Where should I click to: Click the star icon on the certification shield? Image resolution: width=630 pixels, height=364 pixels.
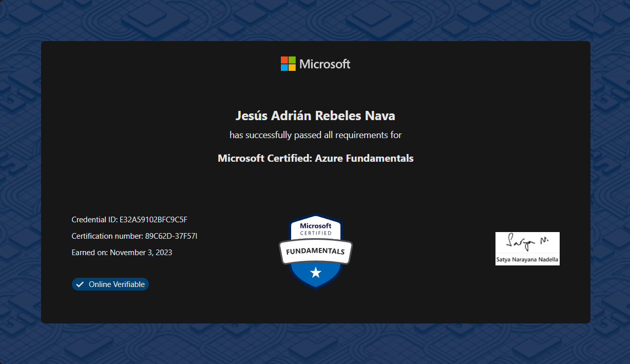[x=315, y=273]
